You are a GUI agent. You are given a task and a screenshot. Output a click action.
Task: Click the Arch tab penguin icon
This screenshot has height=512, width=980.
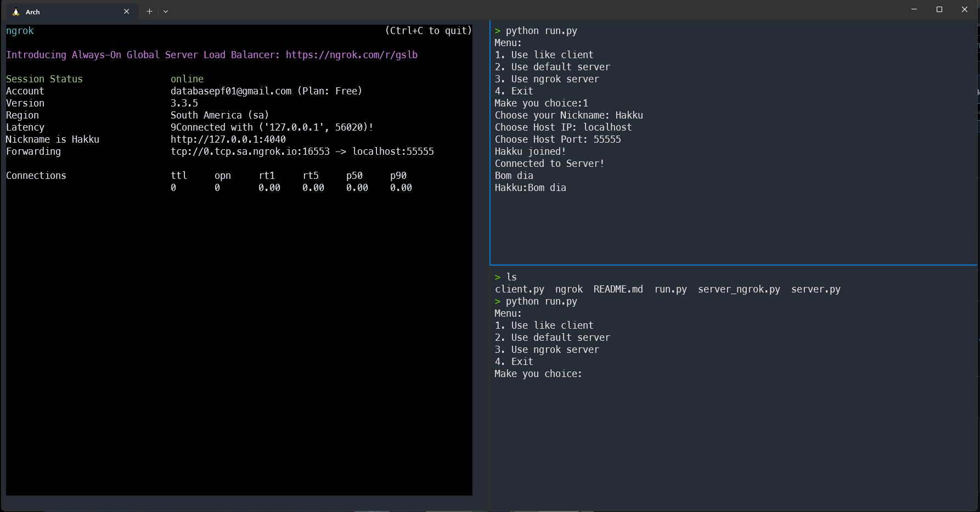16,12
